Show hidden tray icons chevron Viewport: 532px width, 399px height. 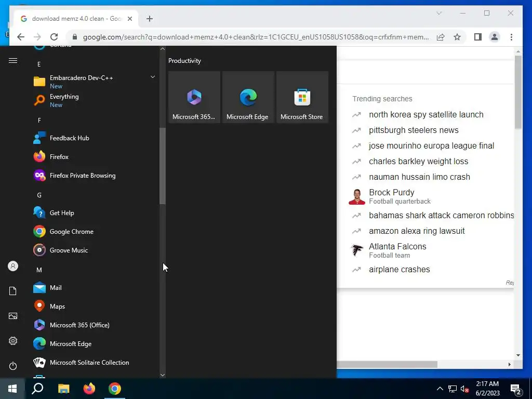point(440,389)
